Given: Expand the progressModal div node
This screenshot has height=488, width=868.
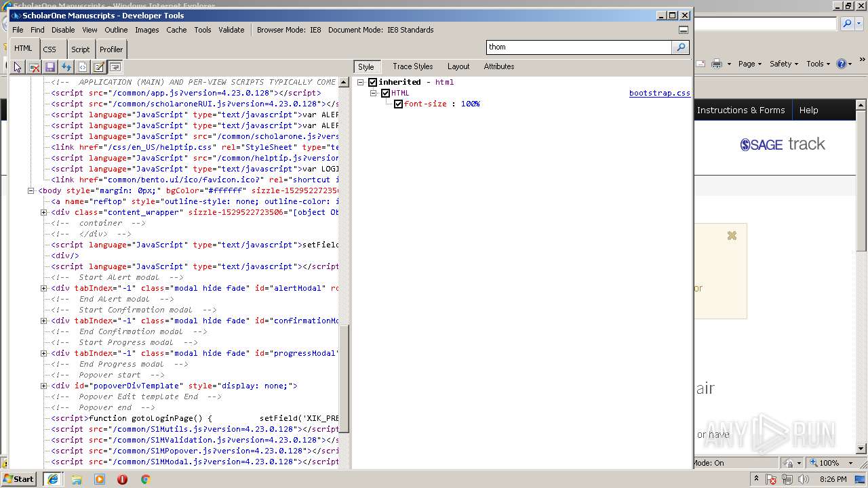Looking at the screenshot, I should pyautogui.click(x=43, y=353).
